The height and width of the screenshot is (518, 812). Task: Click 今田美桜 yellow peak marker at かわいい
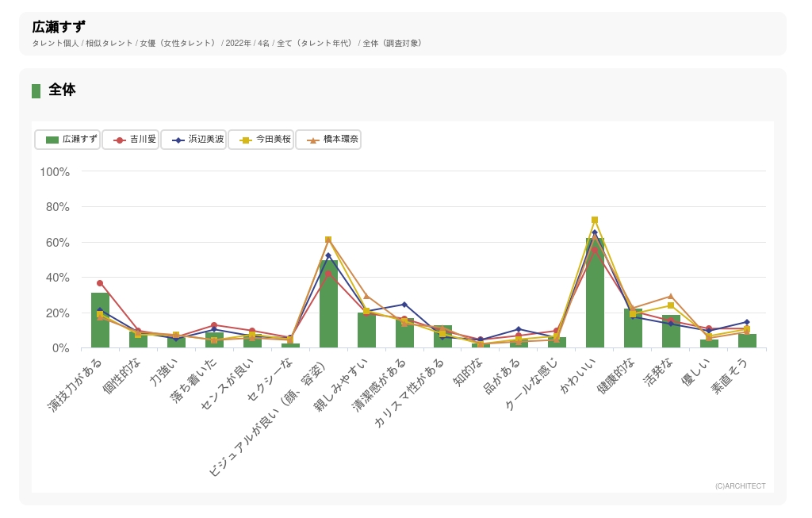click(595, 220)
